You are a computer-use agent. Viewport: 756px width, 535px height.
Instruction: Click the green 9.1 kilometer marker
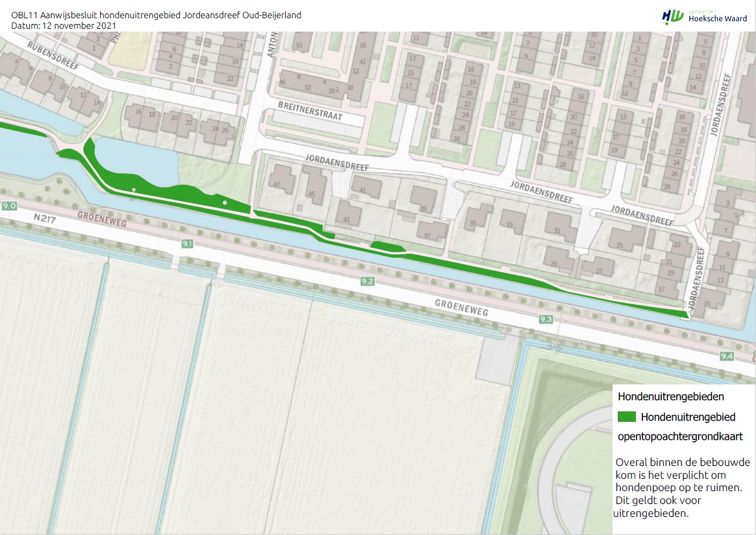coord(187,244)
